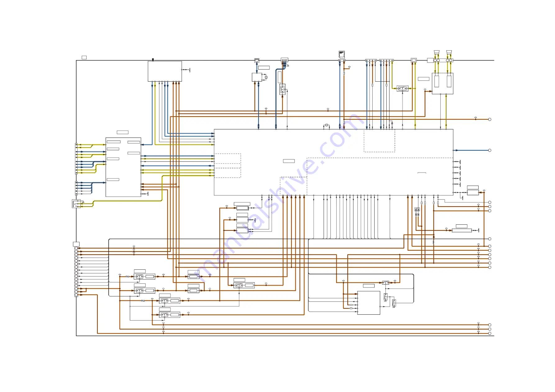The image size is (555, 392).
Task: Select the dashed sub-block at processor top
Action: (380, 141)
